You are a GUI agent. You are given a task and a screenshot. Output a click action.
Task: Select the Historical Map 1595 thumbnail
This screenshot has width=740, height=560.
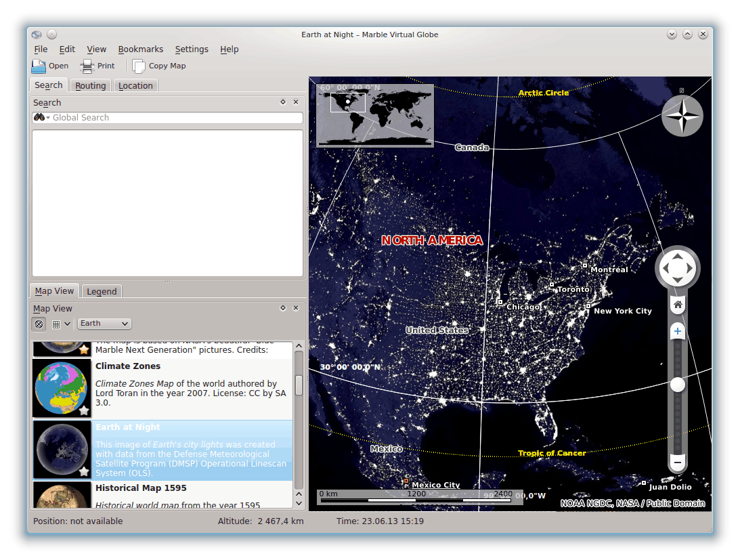pos(62,495)
